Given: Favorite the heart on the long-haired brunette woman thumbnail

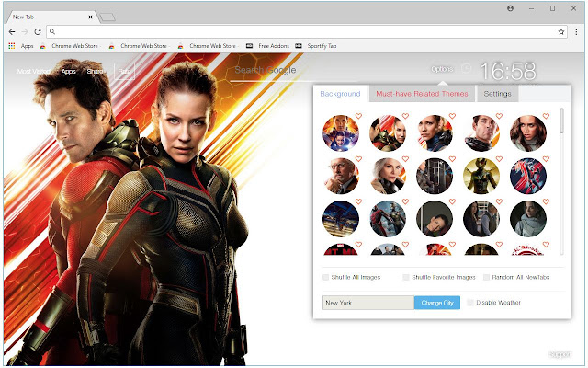Looking at the screenshot, I should [x=546, y=116].
